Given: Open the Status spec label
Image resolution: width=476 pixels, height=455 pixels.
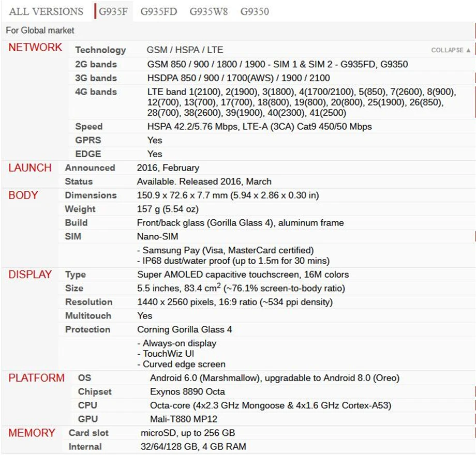Looking at the screenshot, I should 79,181.
